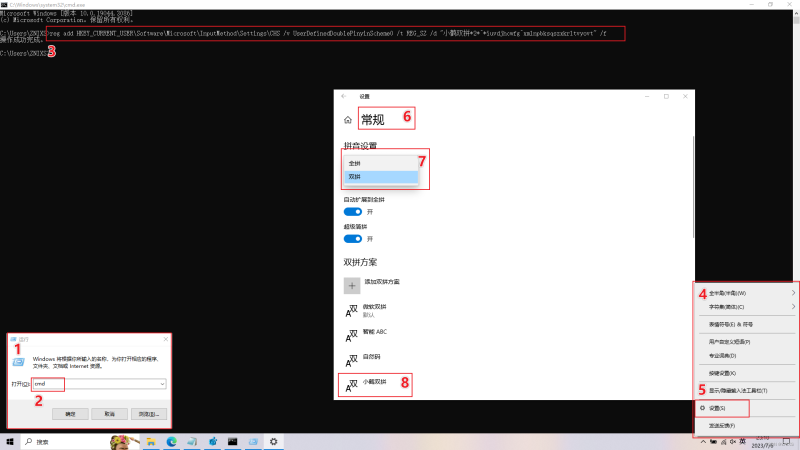800x450 pixels.
Task: Click the back arrow in Settings window
Action: pos(344,96)
